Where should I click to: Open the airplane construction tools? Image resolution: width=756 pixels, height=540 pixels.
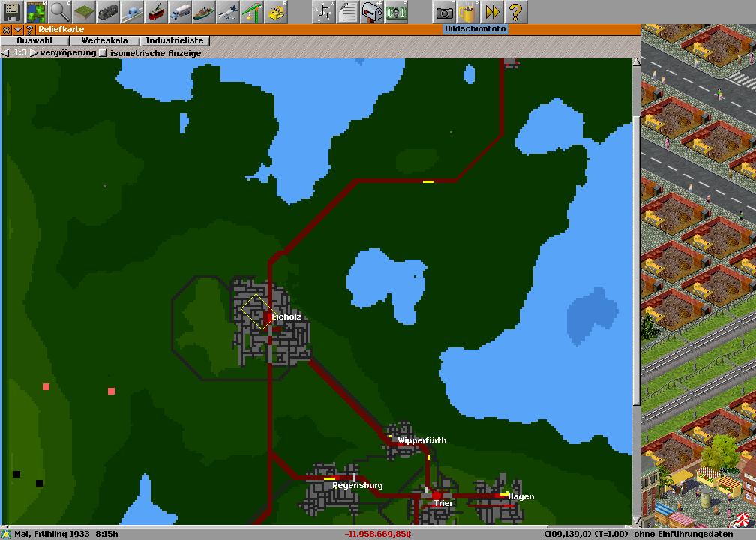[228, 12]
